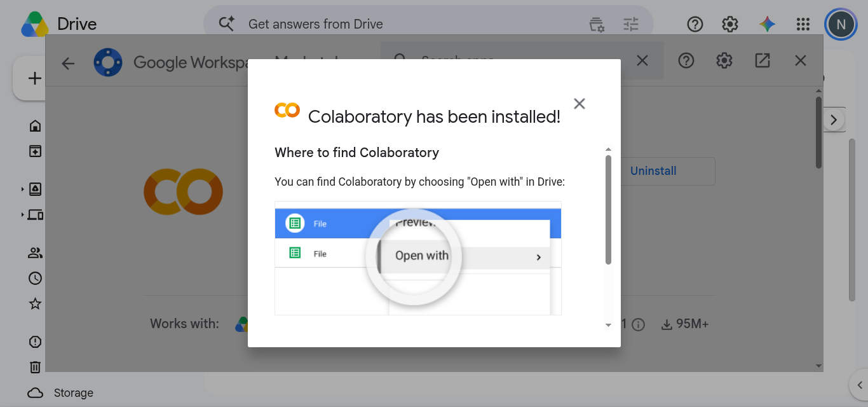Open My Drive sidebar icon
Screen dimensions: 868x407
click(x=36, y=190)
